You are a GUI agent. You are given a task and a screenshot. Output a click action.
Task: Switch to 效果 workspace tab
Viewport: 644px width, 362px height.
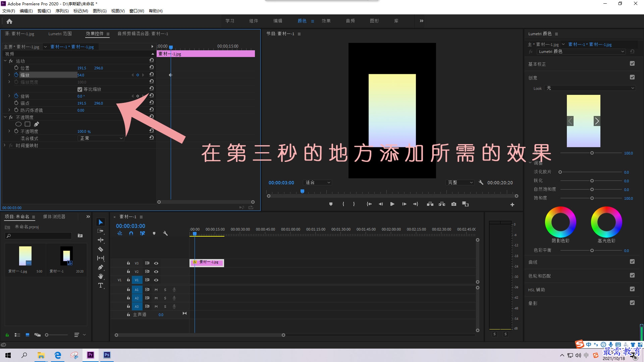pyautogui.click(x=326, y=21)
